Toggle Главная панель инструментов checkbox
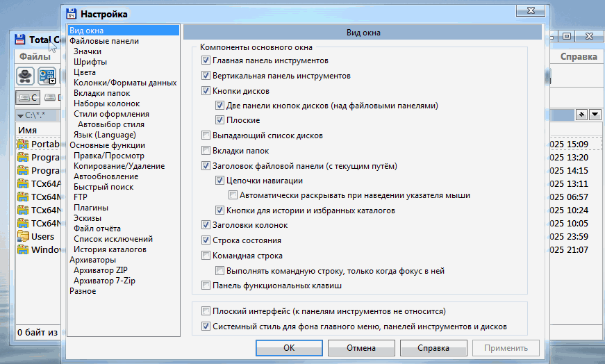The width and height of the screenshot is (605, 364). point(206,60)
